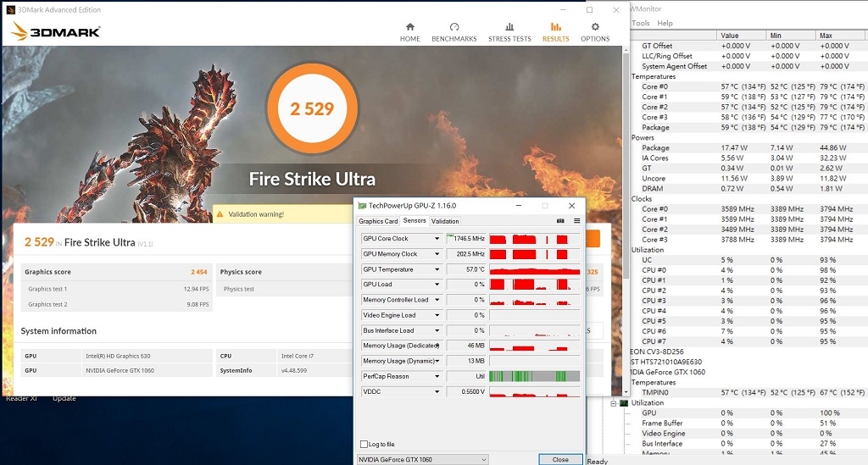This screenshot has width=868, height=465.
Task: Open Memory Controller Load sensor dropdown
Action: [x=437, y=300]
